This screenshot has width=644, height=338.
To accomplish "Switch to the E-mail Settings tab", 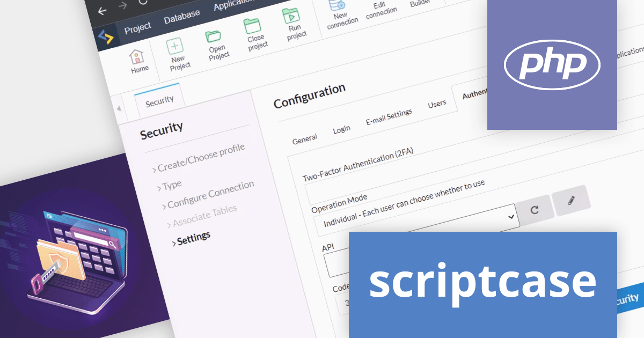I will [389, 116].
